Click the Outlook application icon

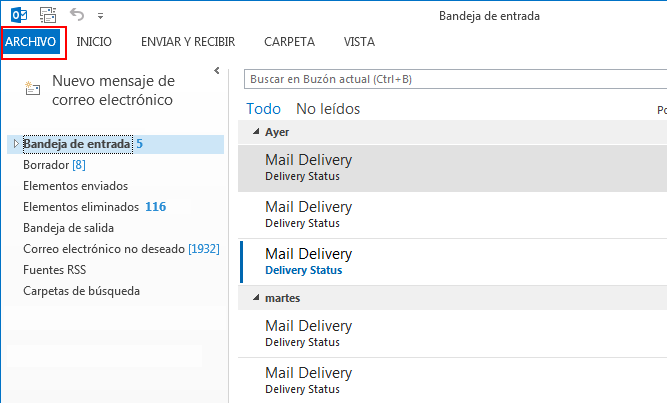point(16,15)
